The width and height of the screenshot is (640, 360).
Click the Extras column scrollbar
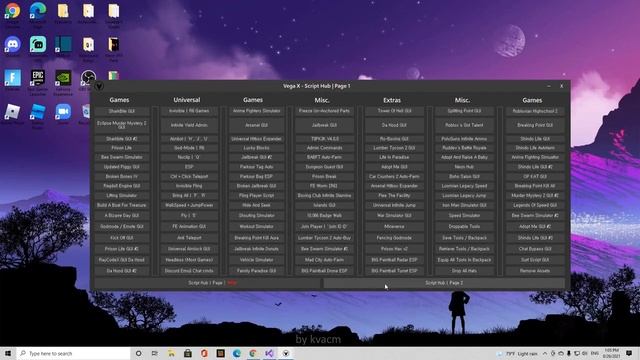[429, 191]
